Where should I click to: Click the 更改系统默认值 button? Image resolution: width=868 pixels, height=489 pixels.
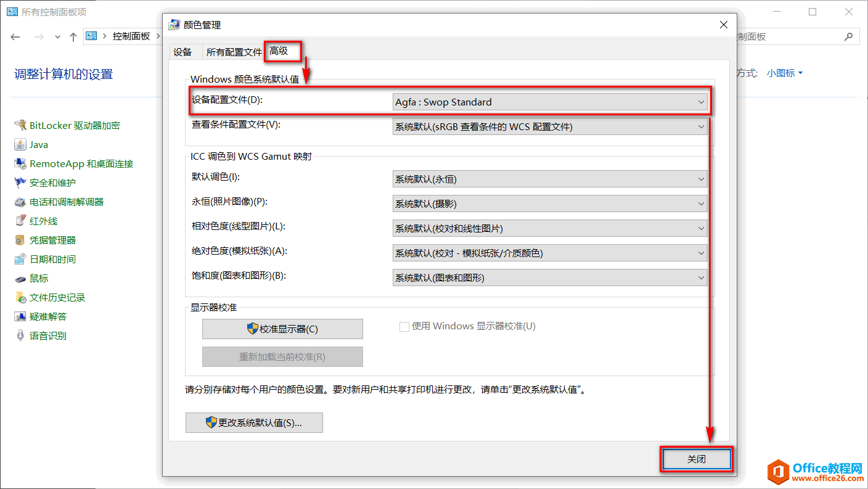tap(254, 423)
